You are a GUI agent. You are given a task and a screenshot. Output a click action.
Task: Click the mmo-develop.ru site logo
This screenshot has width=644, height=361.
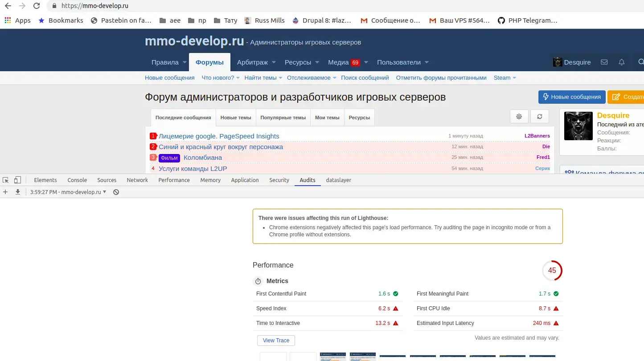194,41
